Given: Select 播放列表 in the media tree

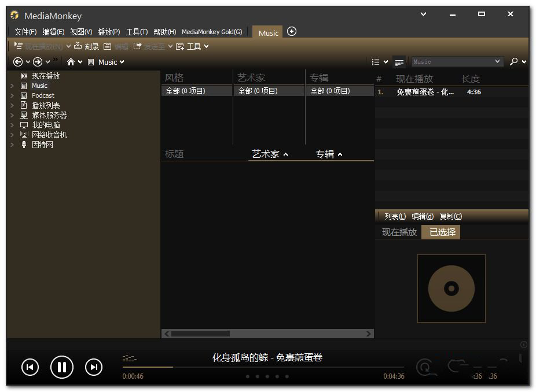Looking at the screenshot, I should (x=46, y=105).
